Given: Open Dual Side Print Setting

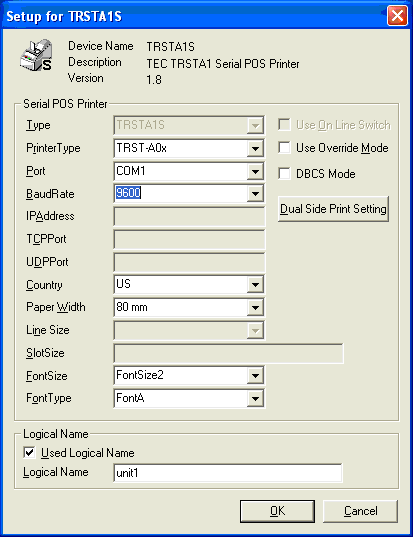Looking at the screenshot, I should click(x=333, y=209).
